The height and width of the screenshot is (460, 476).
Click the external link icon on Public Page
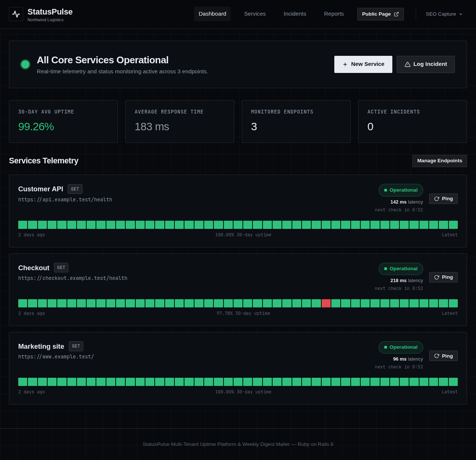[396, 14]
